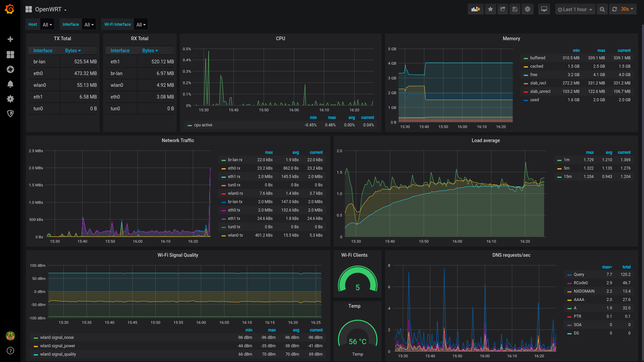
Task: Click the Save dashboard disk icon
Action: point(515,9)
